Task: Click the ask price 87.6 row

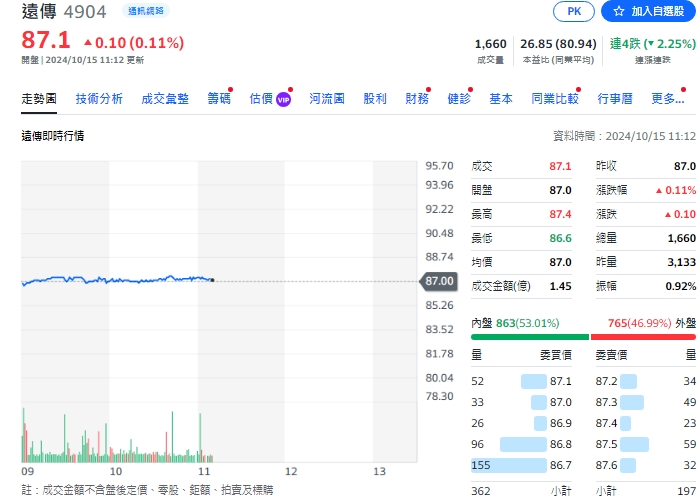Action: tap(646, 465)
